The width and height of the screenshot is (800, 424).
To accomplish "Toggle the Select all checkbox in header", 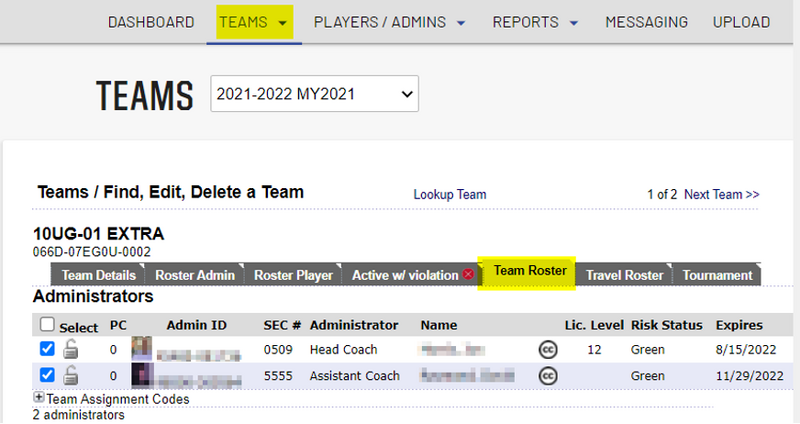I will coord(46,325).
